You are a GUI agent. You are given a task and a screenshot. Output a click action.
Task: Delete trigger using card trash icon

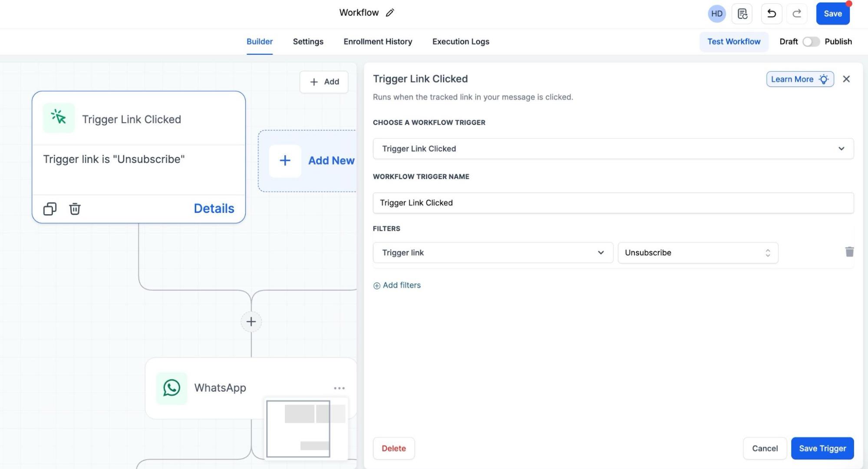click(x=75, y=209)
